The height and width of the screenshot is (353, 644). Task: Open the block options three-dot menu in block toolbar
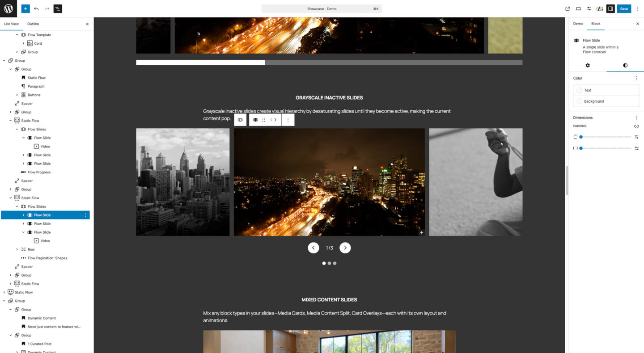(288, 120)
